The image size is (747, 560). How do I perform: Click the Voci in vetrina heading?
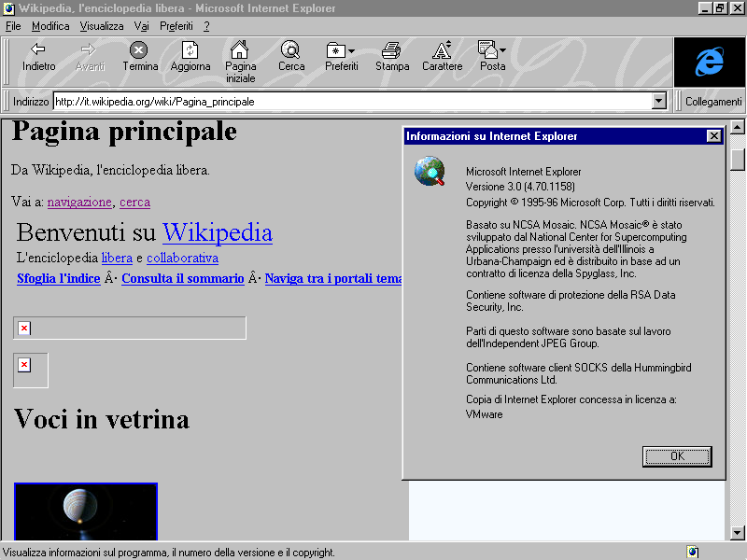pyautogui.click(x=102, y=419)
